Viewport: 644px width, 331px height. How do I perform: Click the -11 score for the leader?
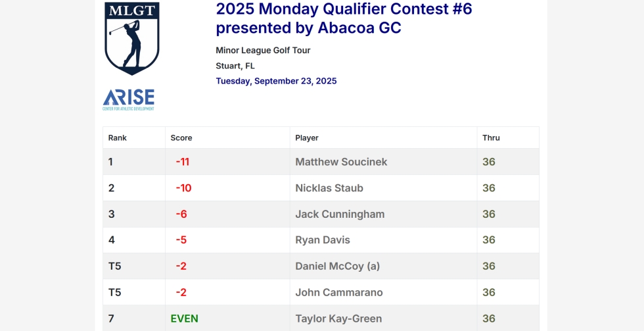pos(183,162)
